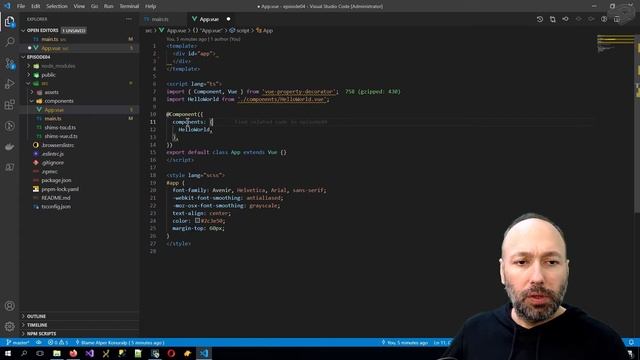Viewport: 640px width, 360px height.
Task: Click the src breadcrumb segment
Action: click(149, 31)
